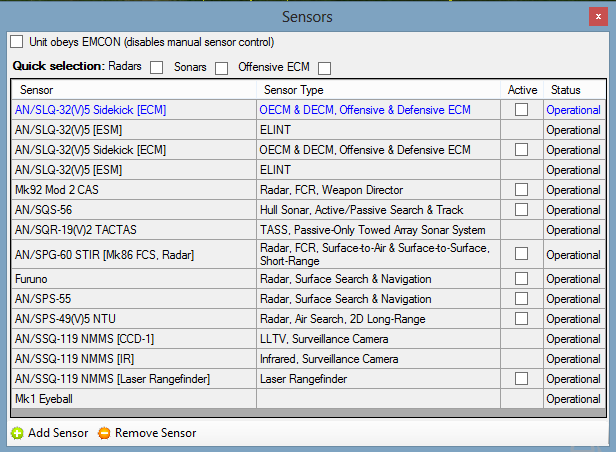The width and height of the screenshot is (616, 452).
Task: Check the Radars quick selection box
Action: 156,68
